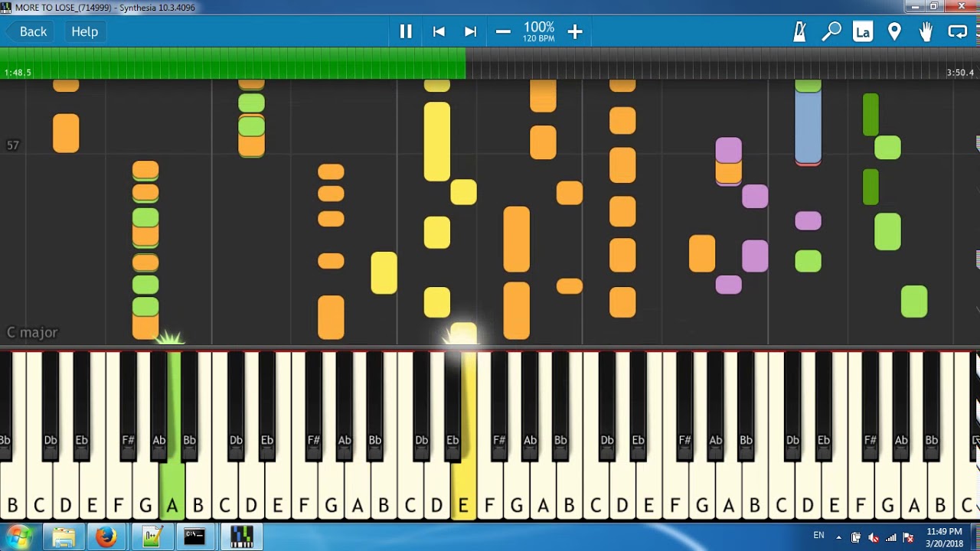980x551 pixels.
Task: Open the Action Center flag icon
Action: [908, 537]
